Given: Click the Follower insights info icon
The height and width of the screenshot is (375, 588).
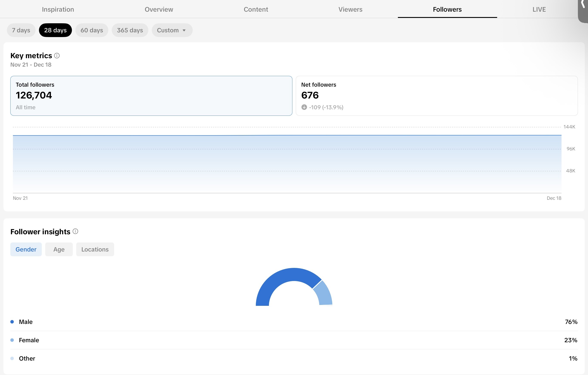Looking at the screenshot, I should [x=75, y=231].
